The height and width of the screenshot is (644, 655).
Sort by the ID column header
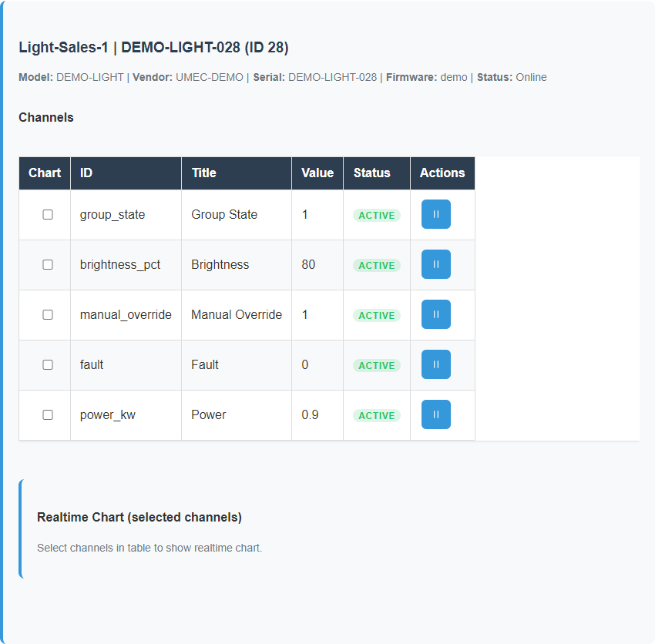(x=85, y=173)
